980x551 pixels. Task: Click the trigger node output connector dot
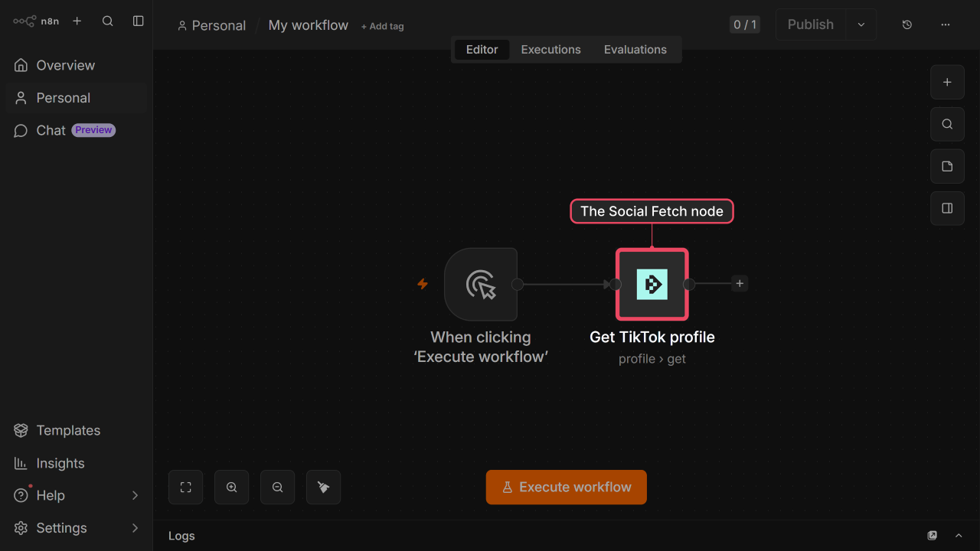(518, 284)
